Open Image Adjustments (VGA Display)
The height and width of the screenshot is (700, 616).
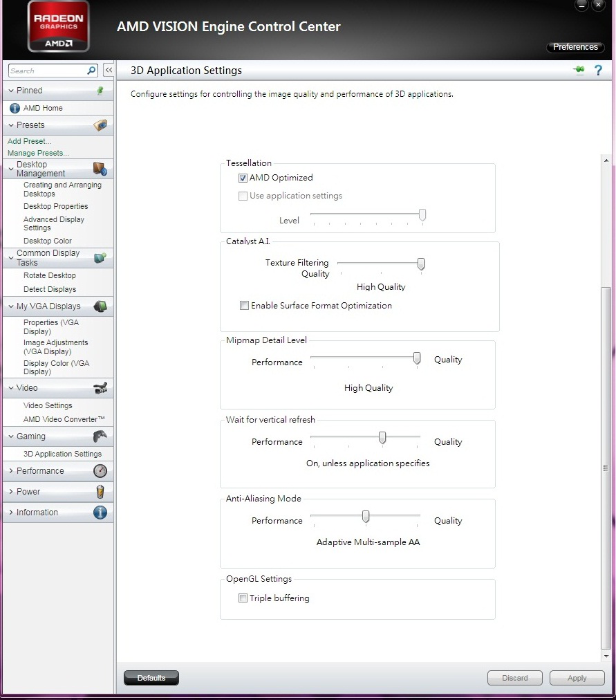56,347
